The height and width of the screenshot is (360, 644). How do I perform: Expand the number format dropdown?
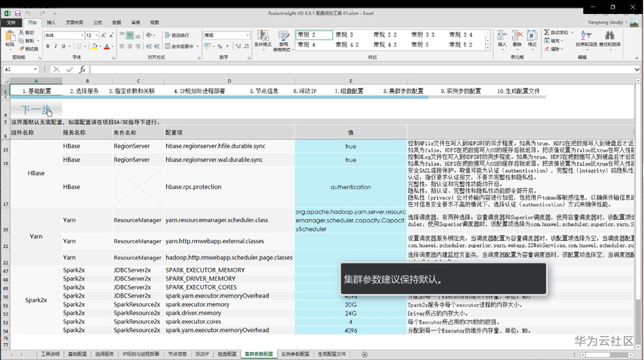pos(247,35)
